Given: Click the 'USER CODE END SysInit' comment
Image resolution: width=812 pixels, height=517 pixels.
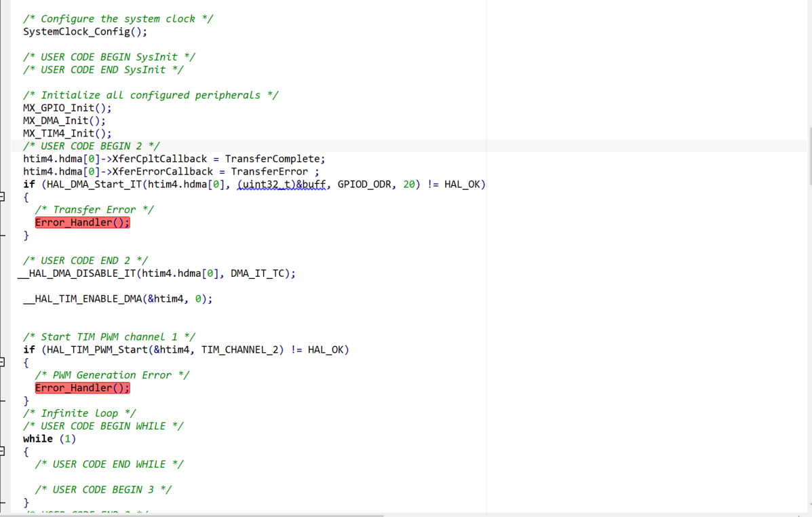Looking at the screenshot, I should tap(103, 70).
